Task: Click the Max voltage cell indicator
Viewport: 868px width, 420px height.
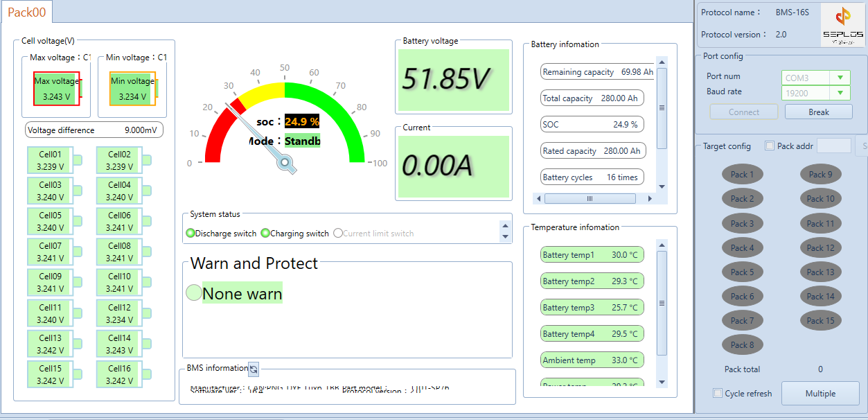Action: point(57,89)
